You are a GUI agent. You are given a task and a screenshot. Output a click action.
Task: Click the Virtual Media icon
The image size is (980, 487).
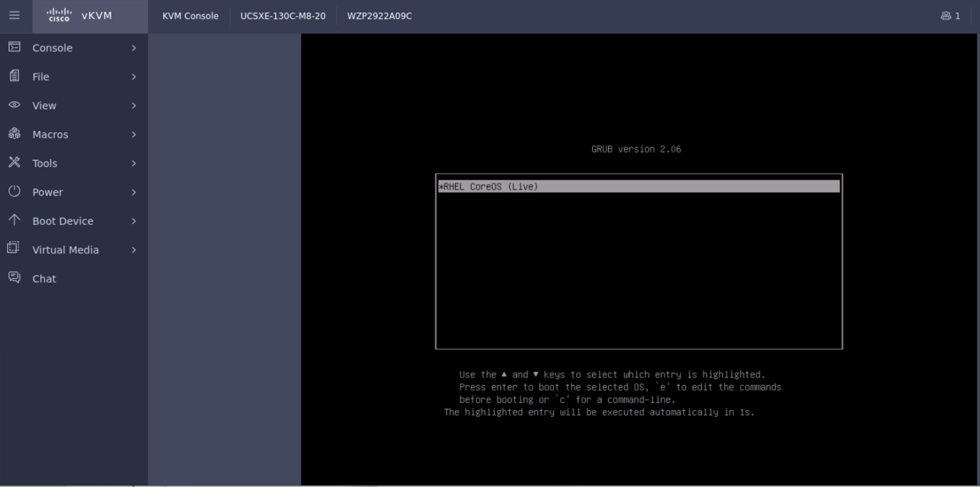(x=13, y=247)
